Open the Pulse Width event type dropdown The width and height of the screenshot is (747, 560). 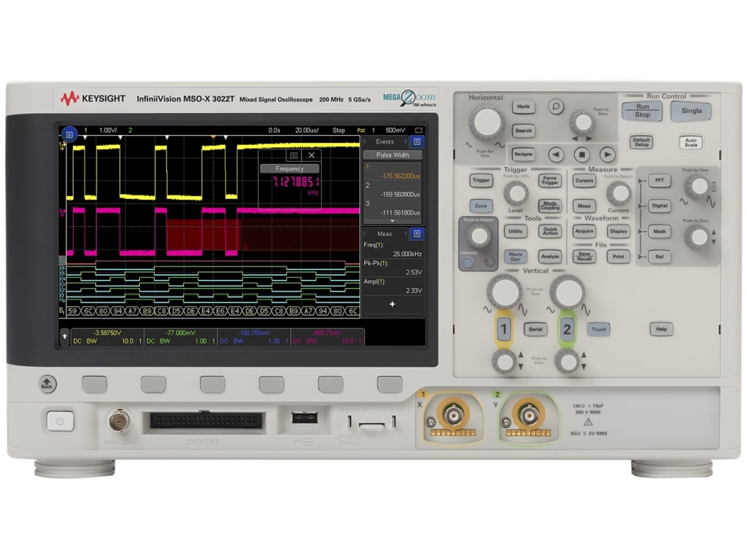pyautogui.click(x=392, y=155)
